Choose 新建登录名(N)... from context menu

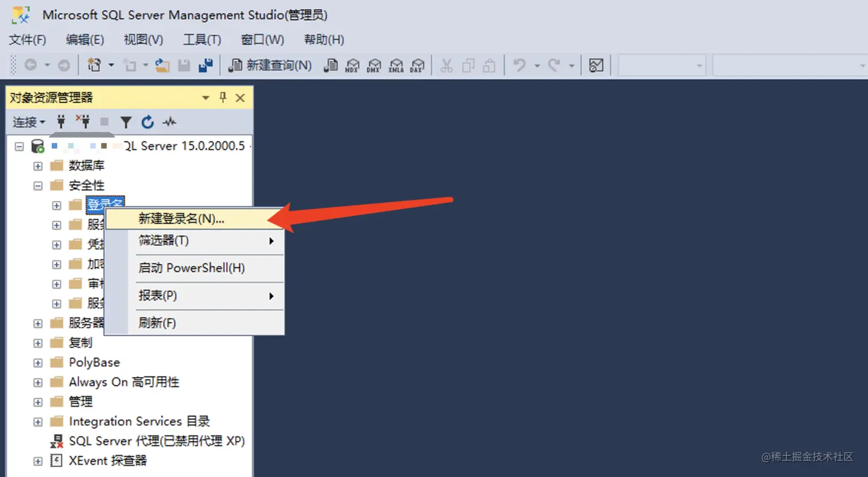[195, 219]
